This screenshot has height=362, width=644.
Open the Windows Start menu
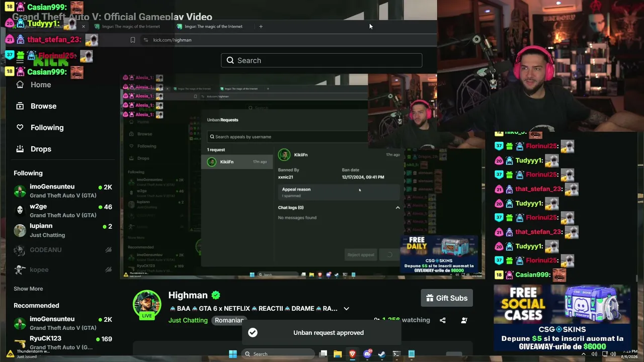232,354
